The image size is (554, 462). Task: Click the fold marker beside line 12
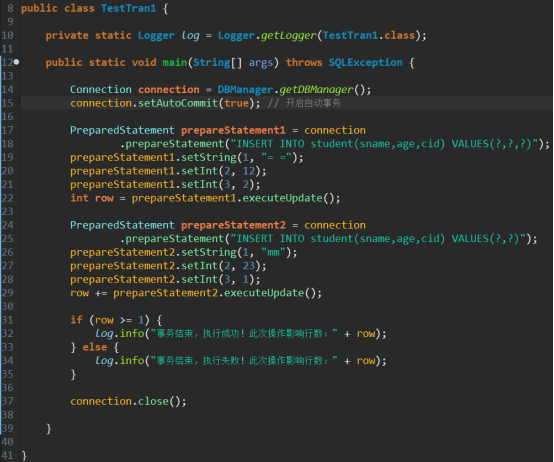point(16,63)
